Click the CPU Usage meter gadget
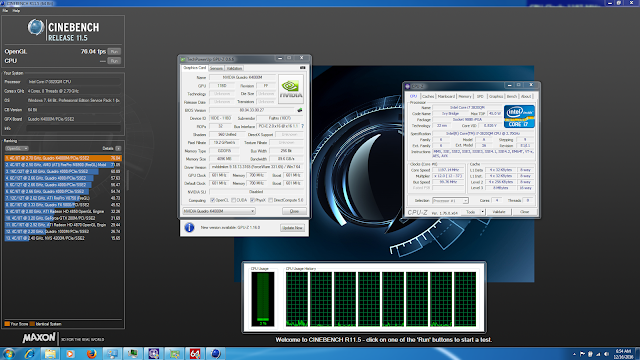The image size is (640, 360). [262, 299]
